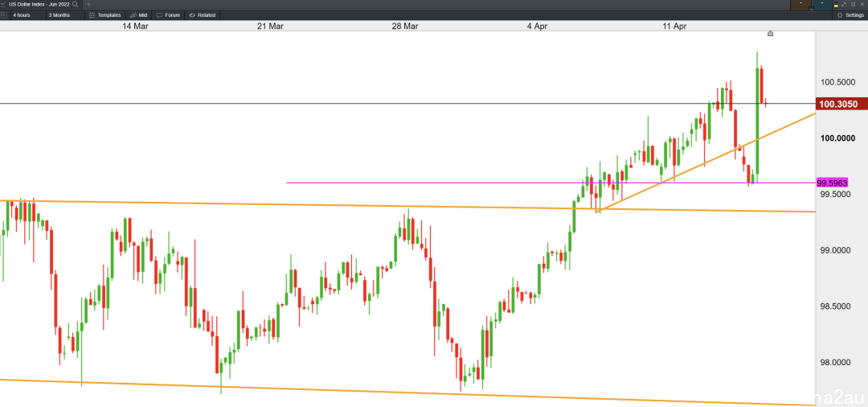The height and width of the screenshot is (407, 868).
Task: Click the 28 Mar date on time axis
Action: (404, 26)
